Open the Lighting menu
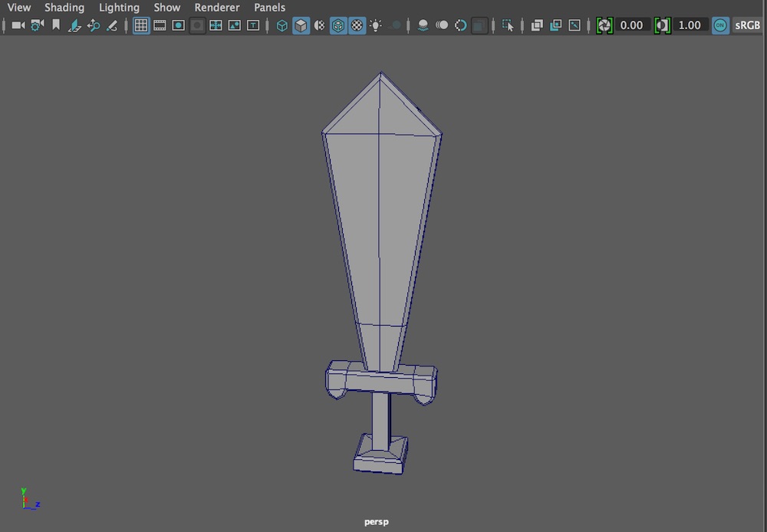This screenshot has height=532, width=767. click(x=119, y=8)
